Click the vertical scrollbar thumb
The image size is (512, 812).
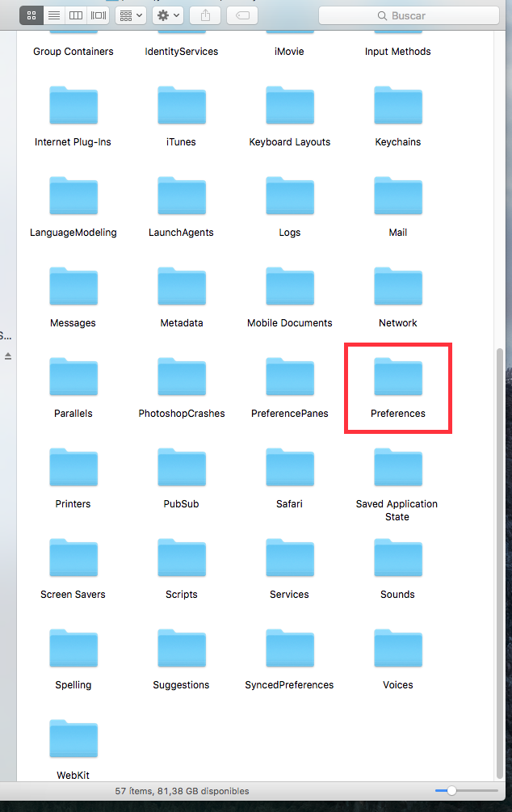point(499,557)
